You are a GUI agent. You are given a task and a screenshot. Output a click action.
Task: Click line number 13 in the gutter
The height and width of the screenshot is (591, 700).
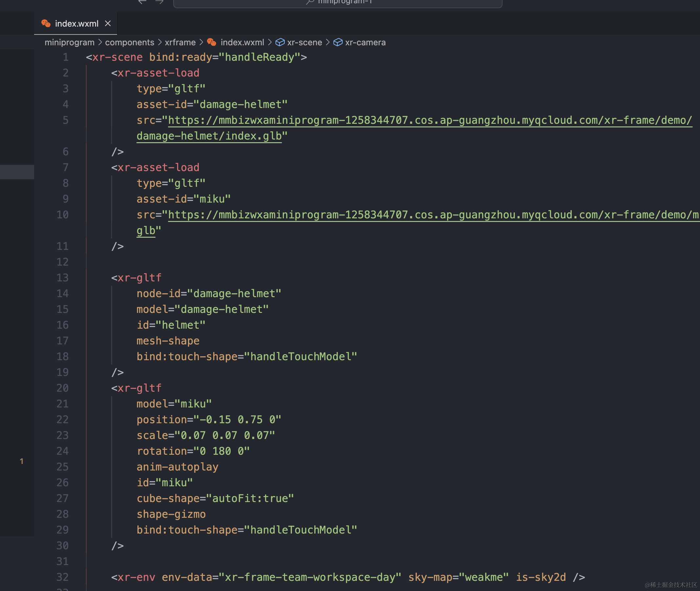pyautogui.click(x=62, y=278)
